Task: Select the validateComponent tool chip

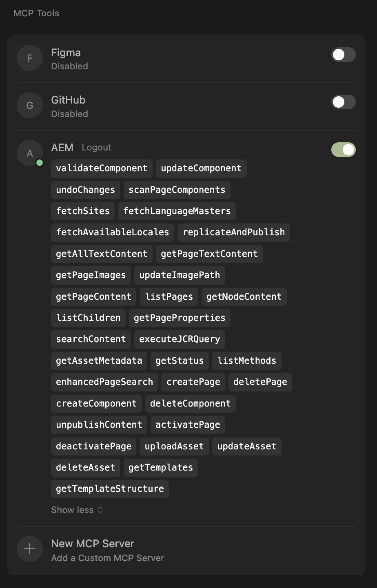Action: (102, 168)
